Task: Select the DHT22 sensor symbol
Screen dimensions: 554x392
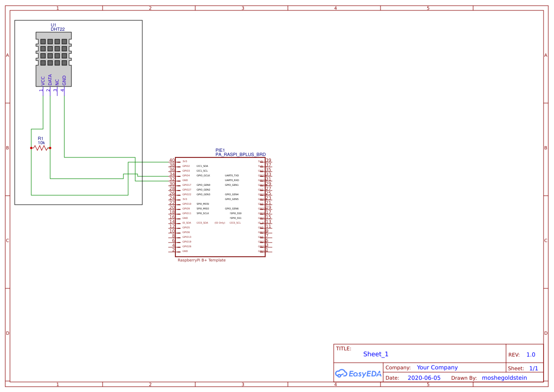Action: point(53,57)
